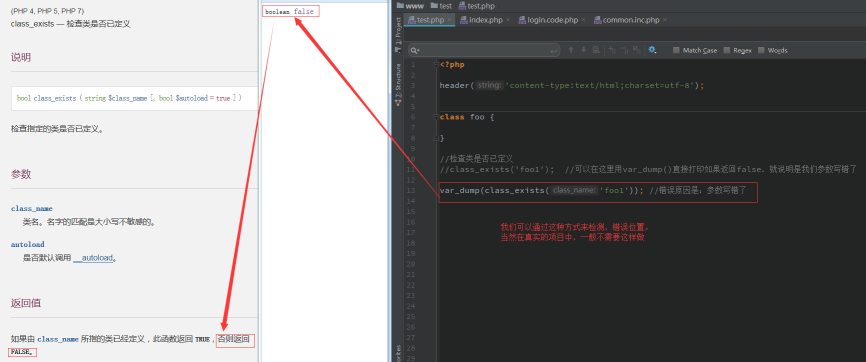Close the test.php tab
This screenshot has width=866, height=362.
pos(450,20)
